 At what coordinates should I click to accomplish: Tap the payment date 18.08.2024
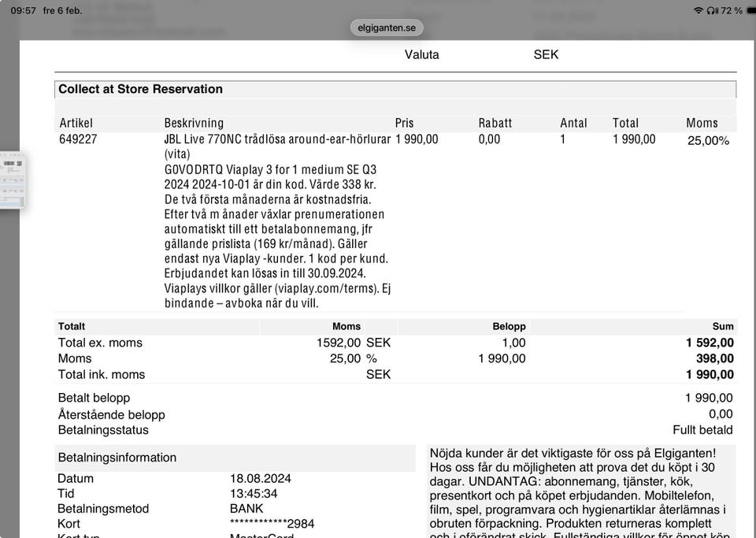[261, 479]
